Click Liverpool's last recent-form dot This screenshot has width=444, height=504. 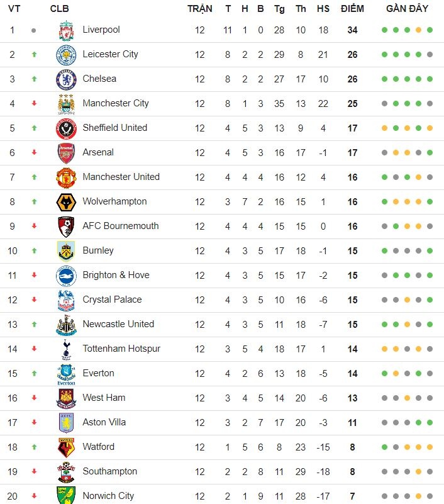(x=430, y=30)
